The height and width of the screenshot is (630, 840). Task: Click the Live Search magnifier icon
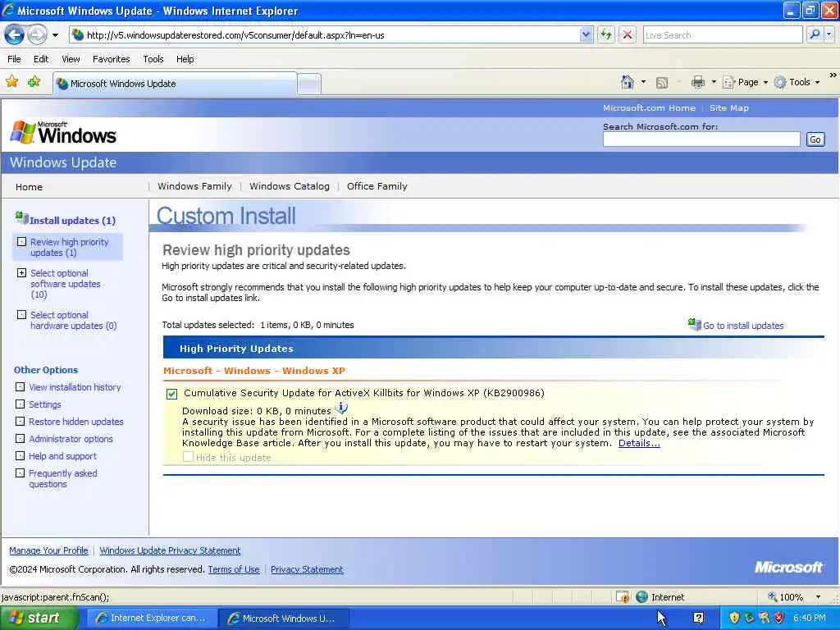point(815,34)
